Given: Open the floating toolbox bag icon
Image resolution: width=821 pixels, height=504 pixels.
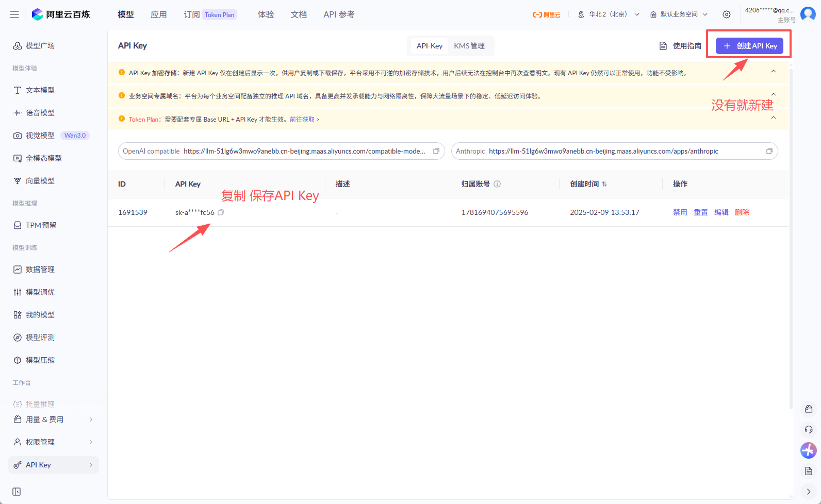Looking at the screenshot, I should tap(809, 409).
